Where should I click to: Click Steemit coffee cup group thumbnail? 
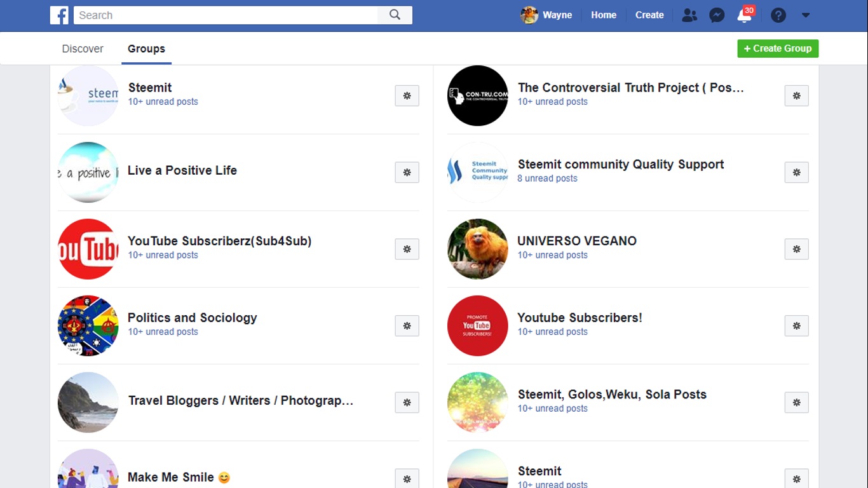point(88,95)
